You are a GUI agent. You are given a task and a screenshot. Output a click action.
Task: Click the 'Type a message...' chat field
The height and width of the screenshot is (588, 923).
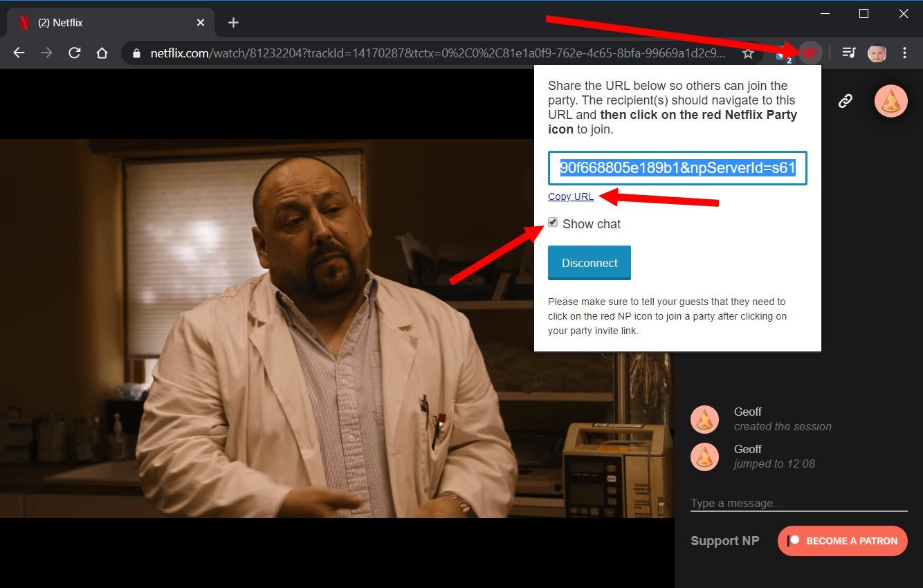pos(799,503)
